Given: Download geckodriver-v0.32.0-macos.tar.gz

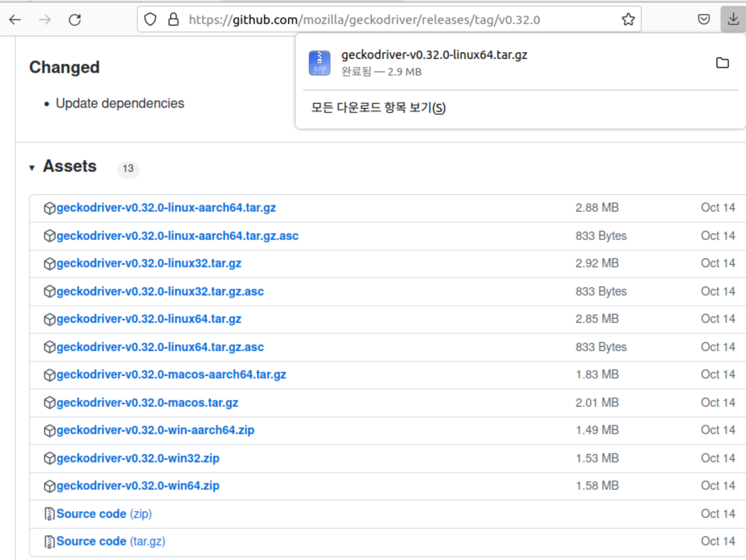Looking at the screenshot, I should pos(147,403).
